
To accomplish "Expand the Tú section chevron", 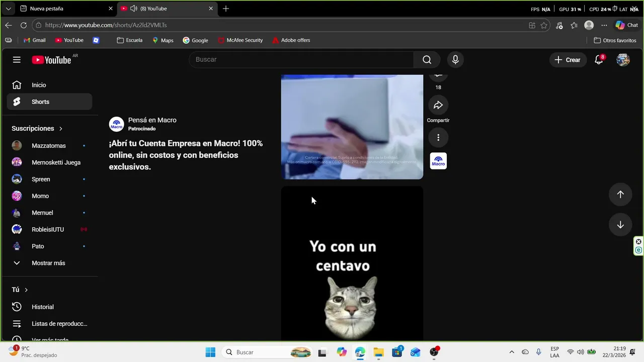I will pyautogui.click(x=26, y=290).
